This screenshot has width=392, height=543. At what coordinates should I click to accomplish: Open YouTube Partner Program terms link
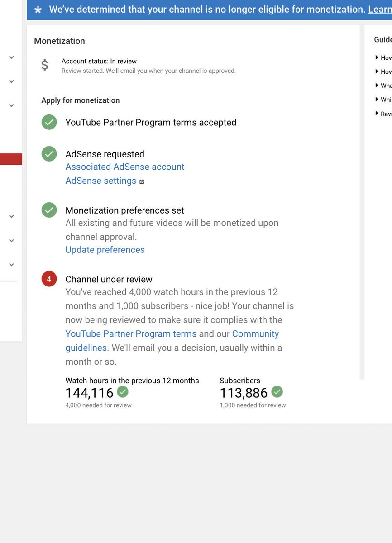(131, 334)
